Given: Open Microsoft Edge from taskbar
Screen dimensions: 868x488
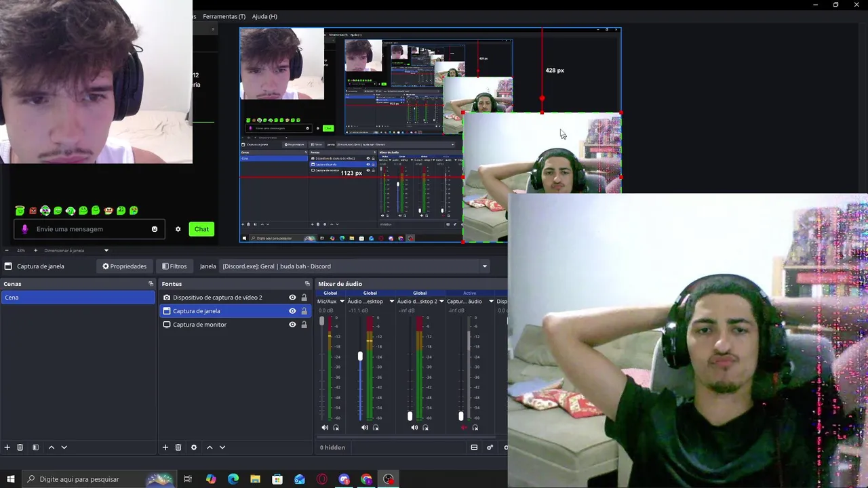Looking at the screenshot, I should point(233,479).
